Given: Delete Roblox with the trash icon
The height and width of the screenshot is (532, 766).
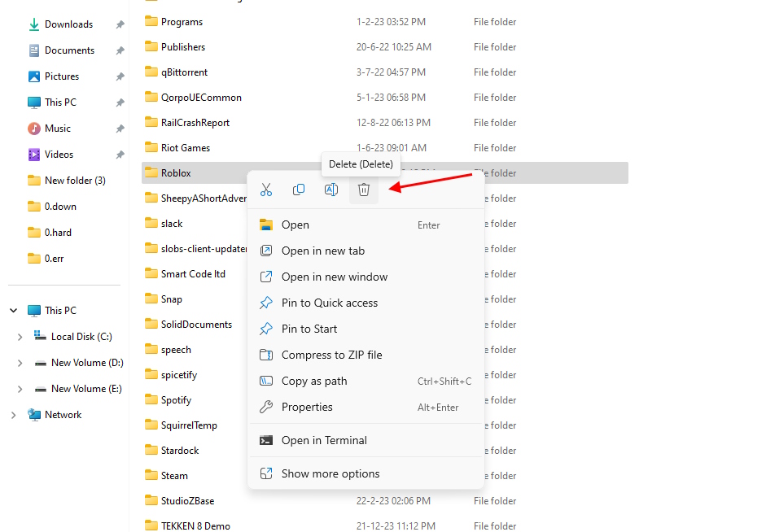Looking at the screenshot, I should pyautogui.click(x=364, y=189).
